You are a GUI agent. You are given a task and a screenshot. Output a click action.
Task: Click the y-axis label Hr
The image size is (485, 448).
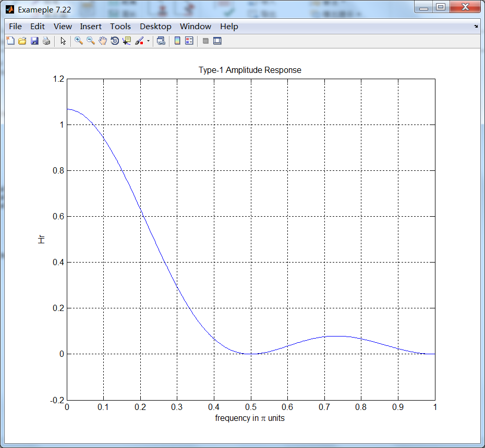tap(41, 240)
